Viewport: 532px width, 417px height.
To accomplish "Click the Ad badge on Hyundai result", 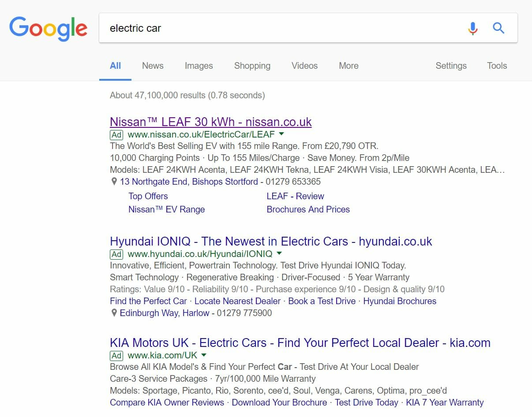I will click(x=116, y=254).
